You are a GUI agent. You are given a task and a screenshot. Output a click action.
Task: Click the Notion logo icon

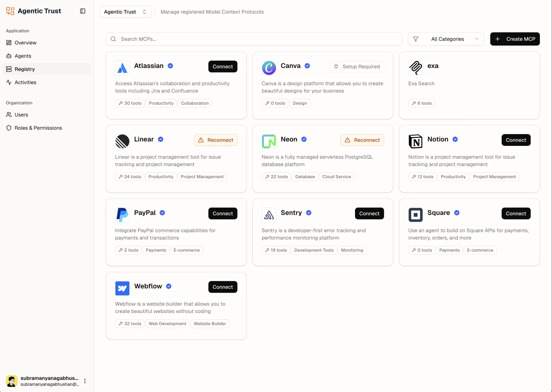point(415,141)
